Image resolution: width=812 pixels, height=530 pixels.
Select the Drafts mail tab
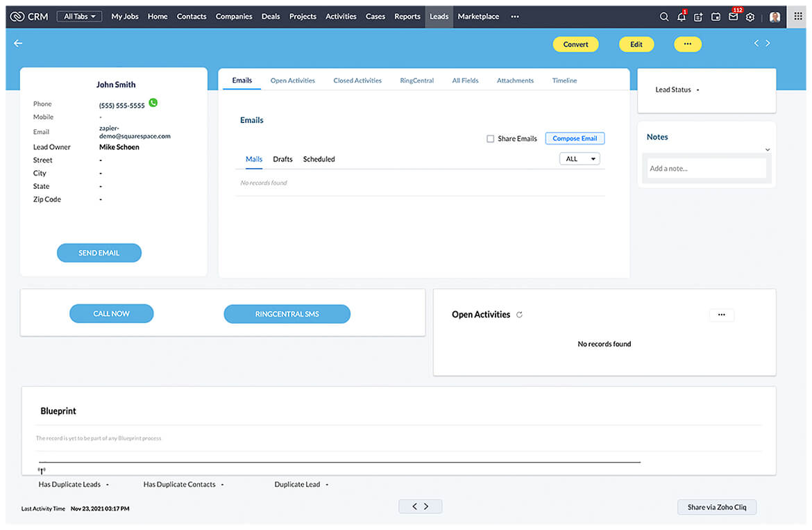pos(282,159)
